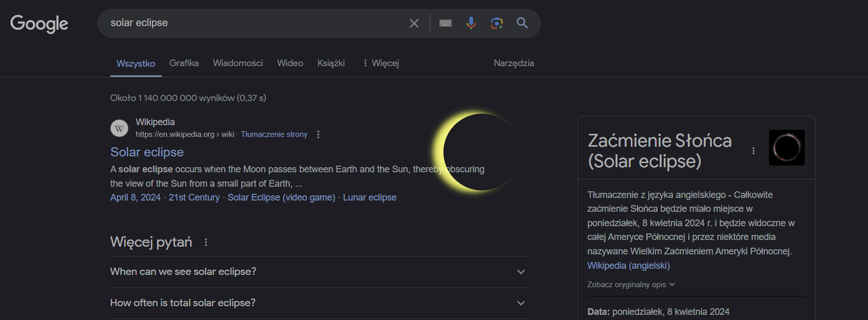The height and width of the screenshot is (320, 868).
Task: Open the Solar eclipse Wikipedia result title
Action: 147,152
